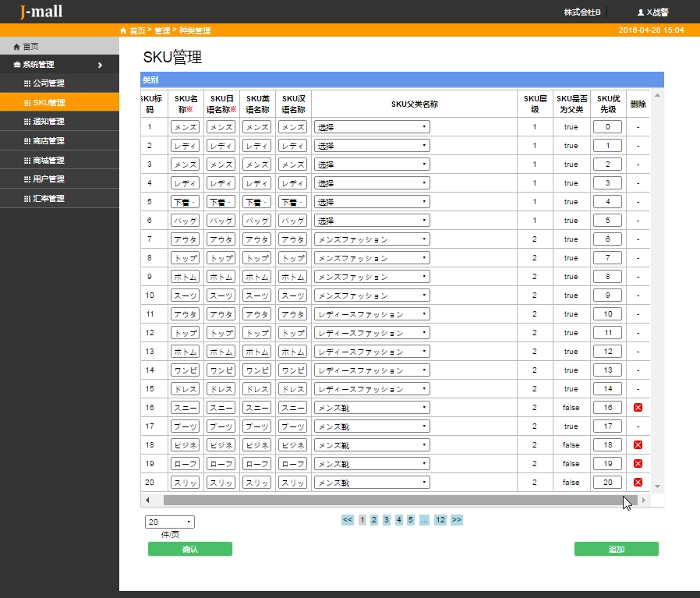This screenshot has height=598, width=700.
Task: Open parent category dropdown for row 1
Action: [372, 127]
